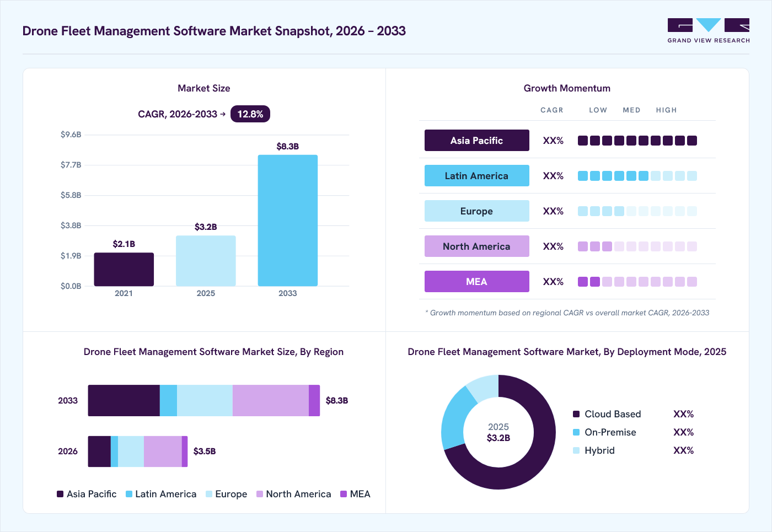Click the Grand View Research logo
Screen dimensions: 772x532
709,31
